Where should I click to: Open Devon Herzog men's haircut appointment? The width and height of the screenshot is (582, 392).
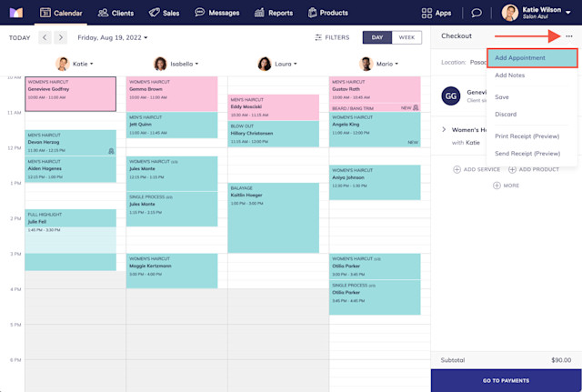(x=71, y=143)
